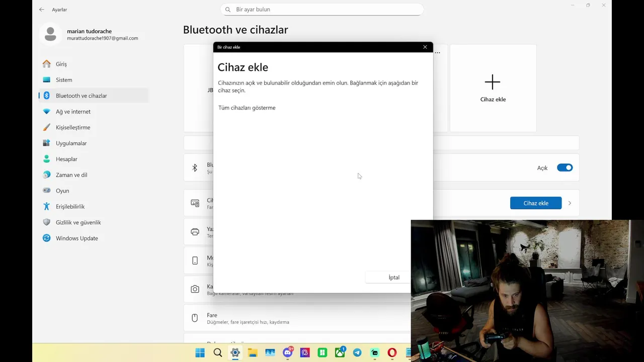Click the plus Cihaz ekle tile

pos(493,88)
